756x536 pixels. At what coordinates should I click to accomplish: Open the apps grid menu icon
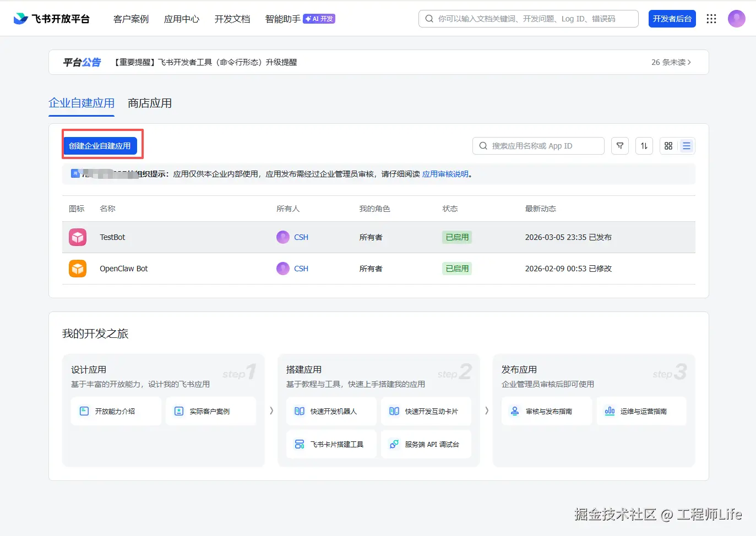[711, 19]
